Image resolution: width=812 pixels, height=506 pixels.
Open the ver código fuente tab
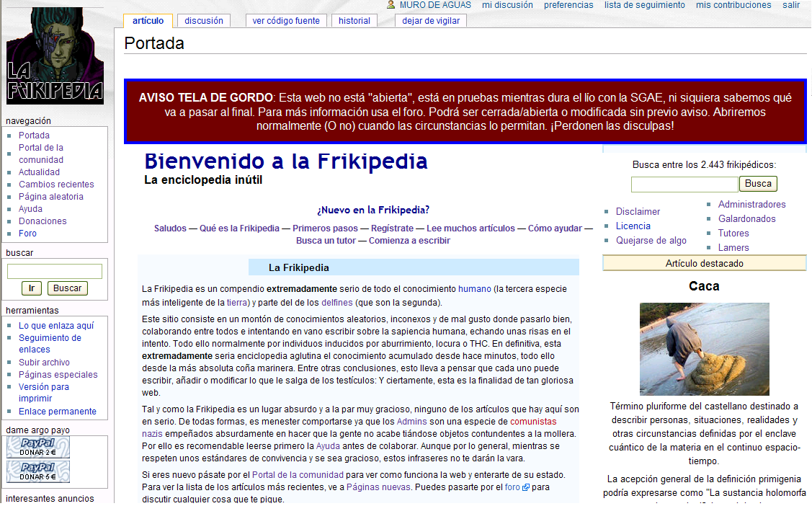click(x=286, y=21)
